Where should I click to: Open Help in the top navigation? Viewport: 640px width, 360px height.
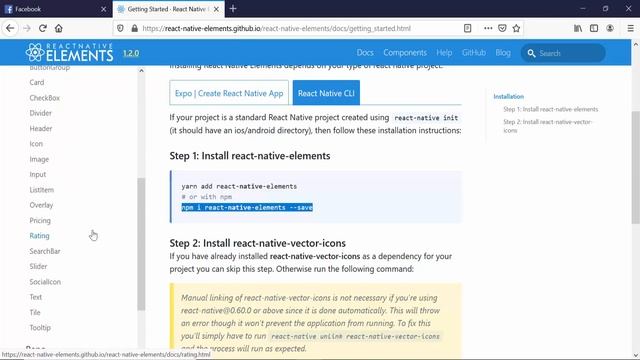[444, 53]
